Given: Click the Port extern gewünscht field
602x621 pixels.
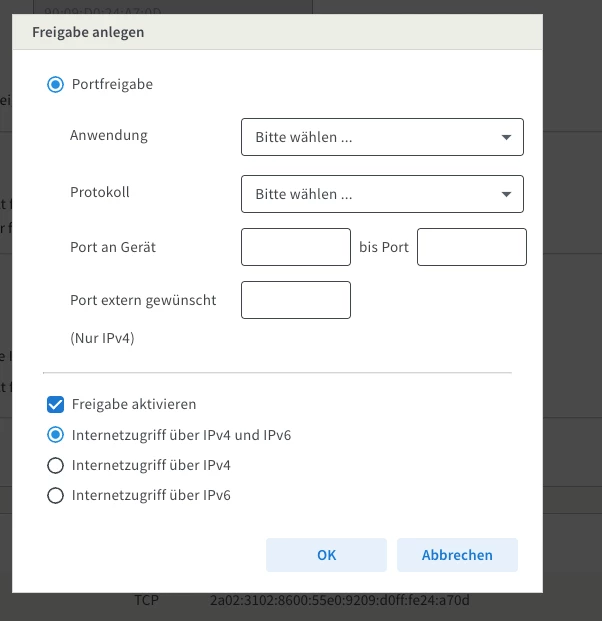Looking at the screenshot, I should [296, 300].
